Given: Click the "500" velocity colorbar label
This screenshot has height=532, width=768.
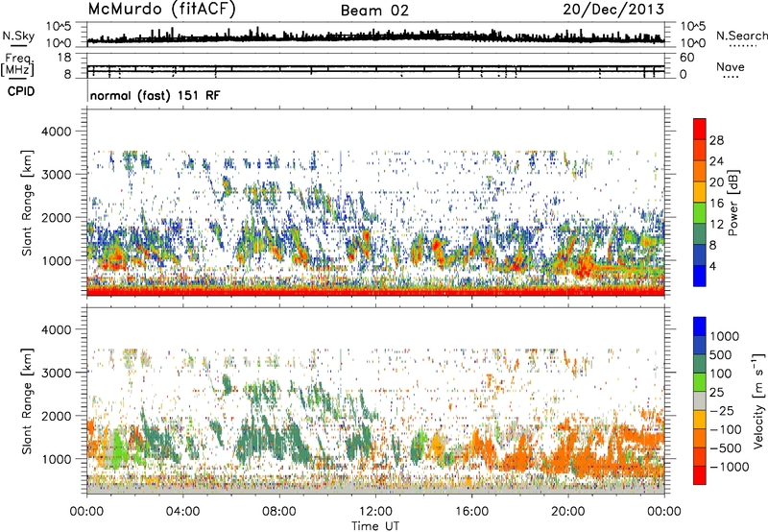Looking at the screenshot, I should [x=721, y=354].
